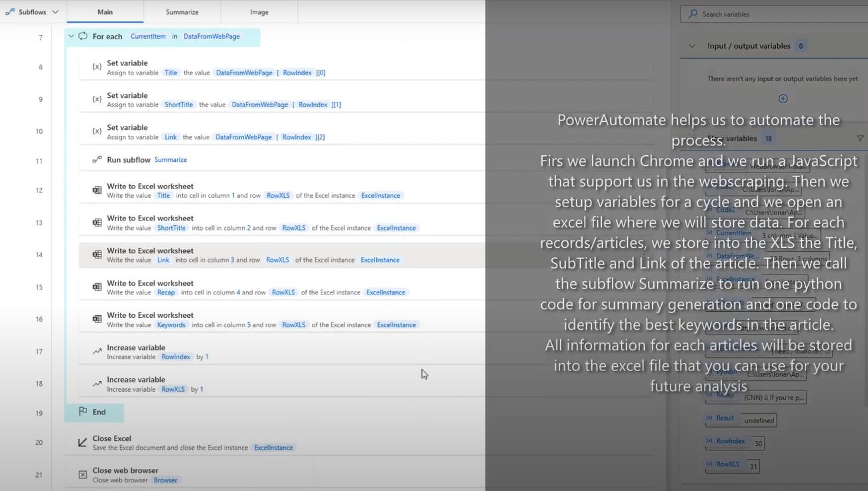Collapse the For each loop block
The width and height of the screenshot is (868, 491).
[x=71, y=37]
